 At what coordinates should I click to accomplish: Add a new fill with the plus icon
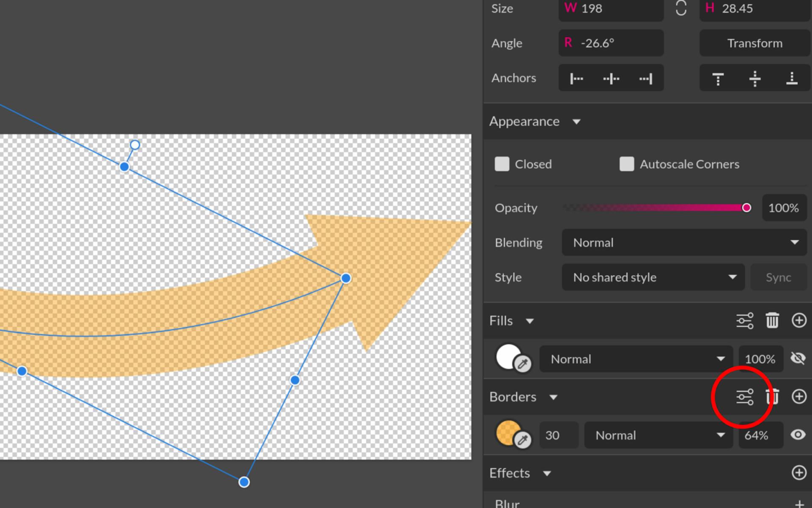[799, 320]
